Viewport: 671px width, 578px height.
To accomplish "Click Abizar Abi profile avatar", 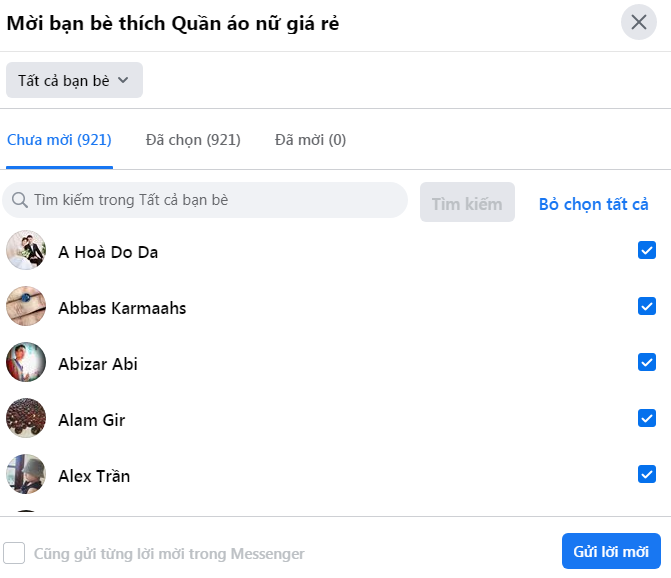I will pos(26,362).
